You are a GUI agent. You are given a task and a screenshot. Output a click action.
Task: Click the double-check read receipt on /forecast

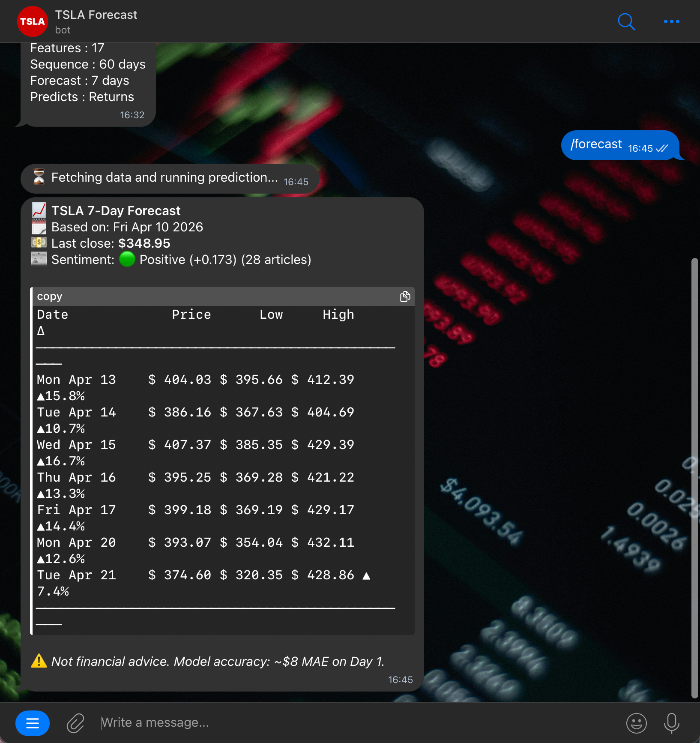(x=662, y=148)
